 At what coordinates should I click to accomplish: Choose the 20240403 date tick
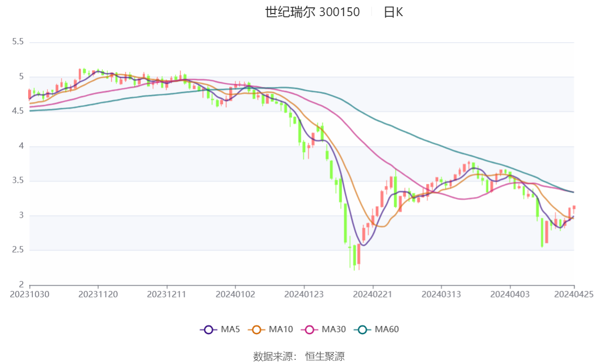click(510, 294)
